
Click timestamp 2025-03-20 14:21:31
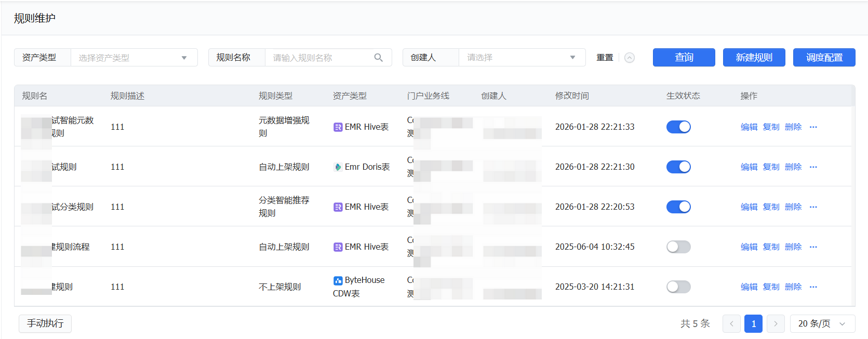595,287
